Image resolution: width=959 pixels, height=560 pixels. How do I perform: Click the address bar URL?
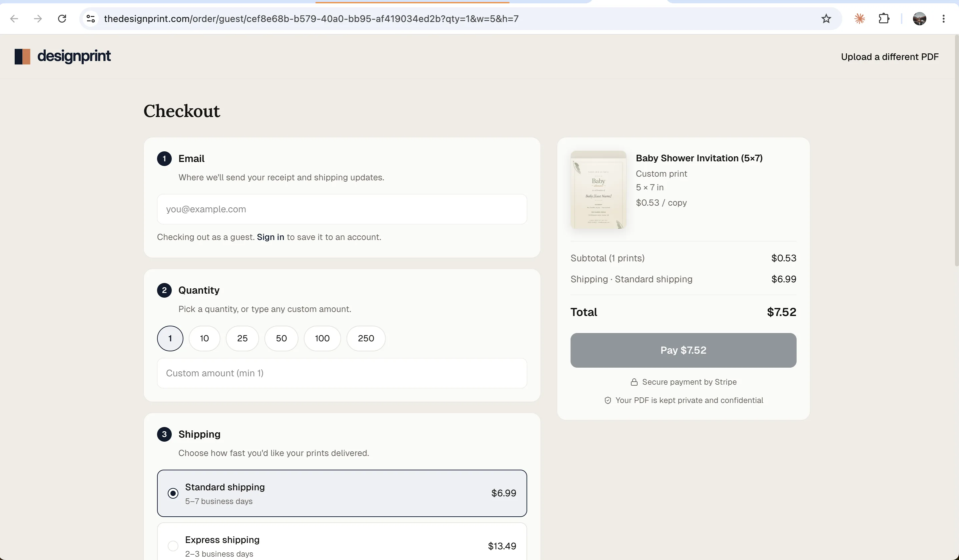pyautogui.click(x=311, y=19)
